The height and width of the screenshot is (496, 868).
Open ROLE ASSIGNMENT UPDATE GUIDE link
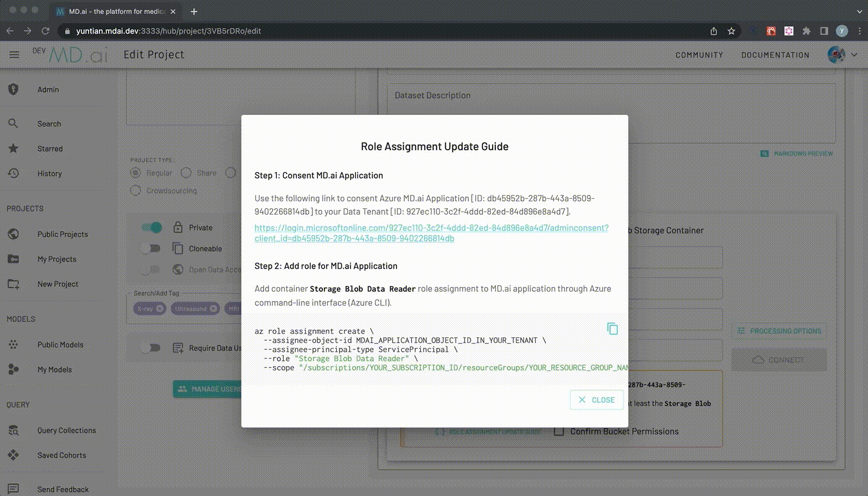point(489,431)
